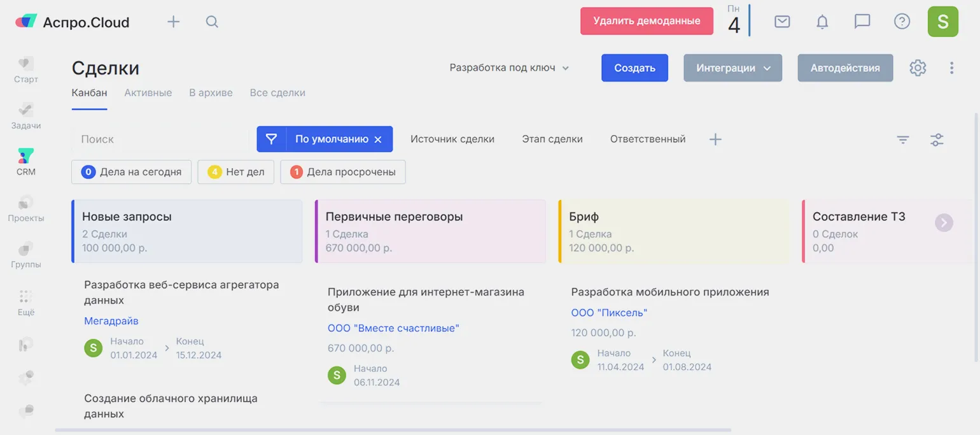Toggle the 'Дела на сегодня' filter
The image size is (980, 435).
[132, 172]
